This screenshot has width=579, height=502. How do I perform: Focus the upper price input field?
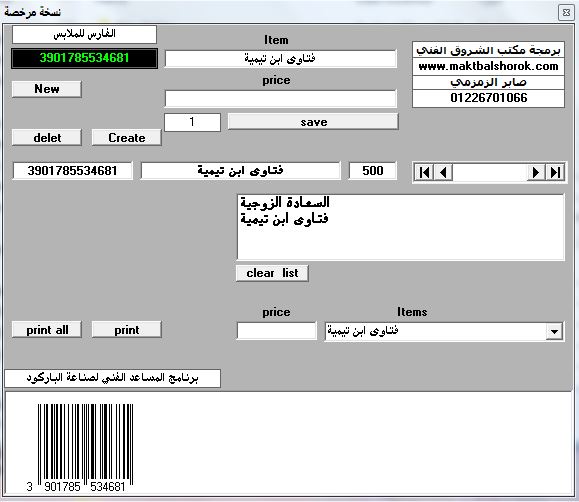(281, 98)
